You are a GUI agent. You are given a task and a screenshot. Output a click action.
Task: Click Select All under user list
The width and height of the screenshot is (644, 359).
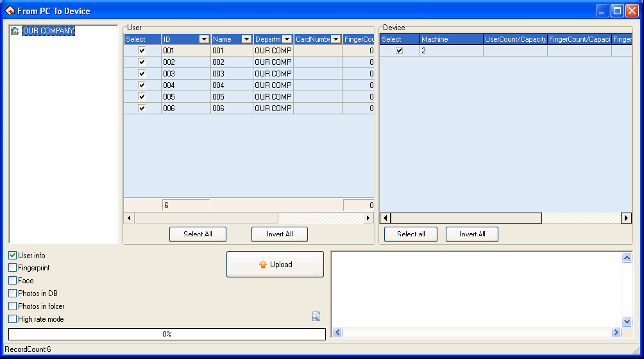pyautogui.click(x=198, y=234)
